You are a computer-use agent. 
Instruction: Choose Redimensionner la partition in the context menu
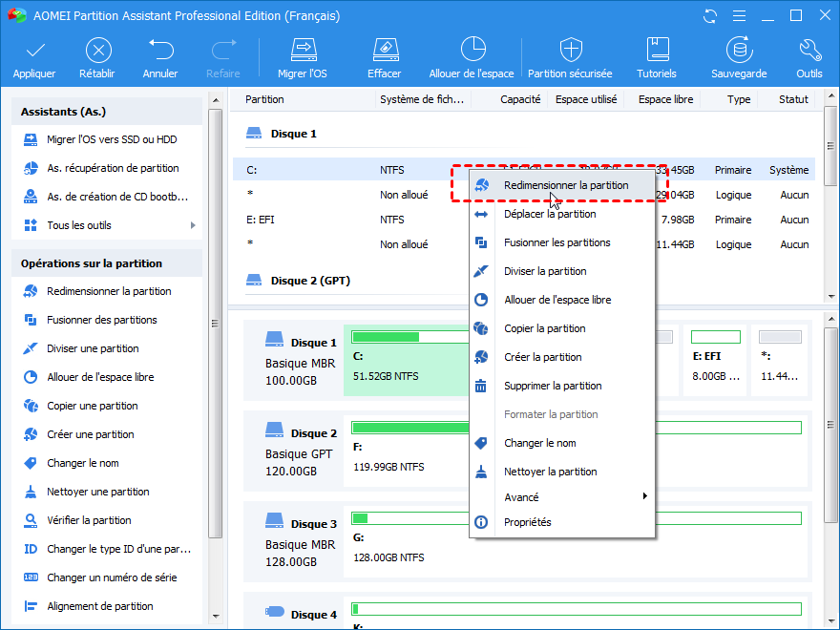(x=565, y=185)
